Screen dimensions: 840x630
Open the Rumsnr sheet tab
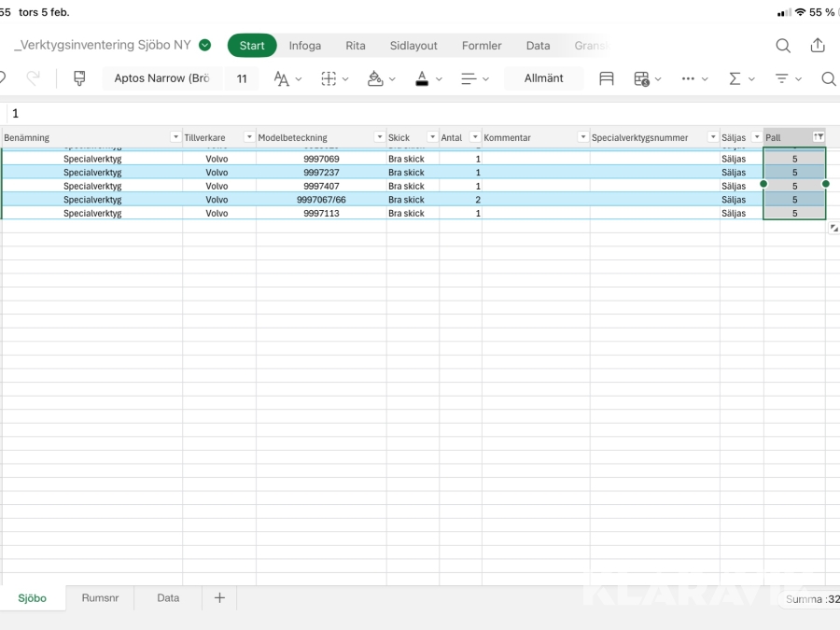click(x=100, y=598)
